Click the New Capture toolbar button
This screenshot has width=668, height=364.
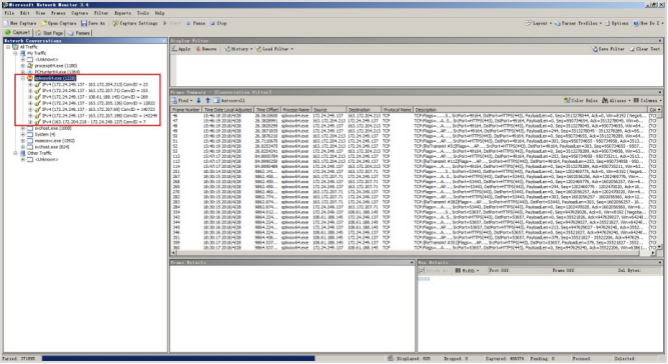click(x=20, y=23)
